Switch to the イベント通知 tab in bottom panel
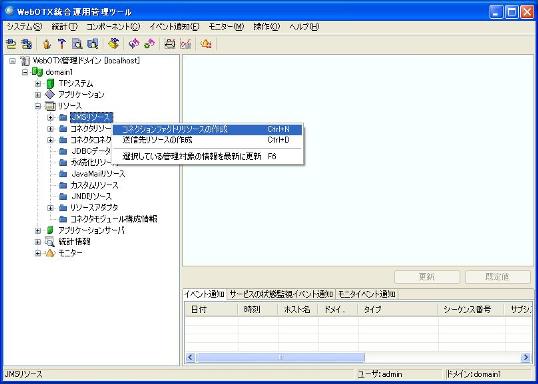Image resolution: width=538 pixels, height=384 pixels. point(204,294)
